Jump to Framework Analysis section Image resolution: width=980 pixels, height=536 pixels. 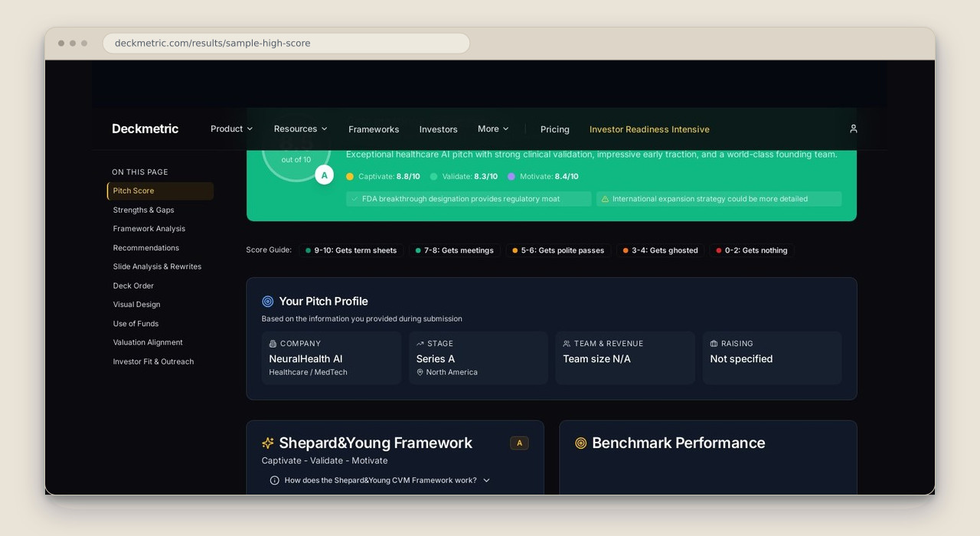(149, 229)
